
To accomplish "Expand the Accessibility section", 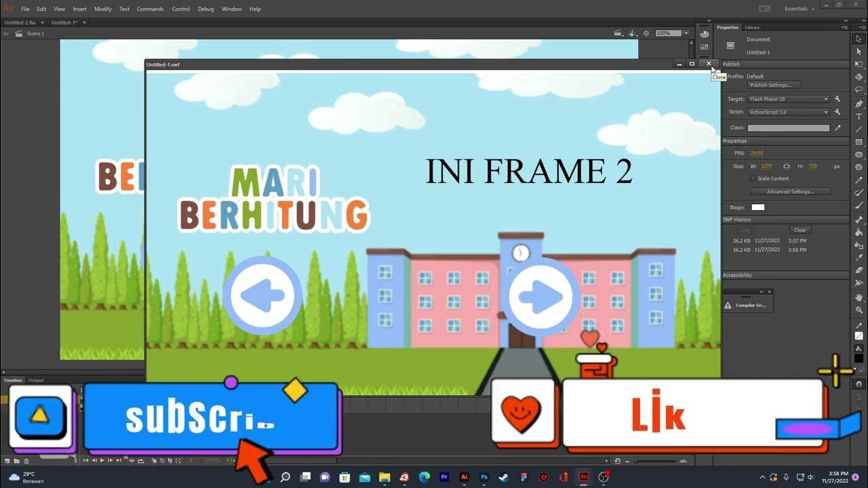I will point(785,275).
